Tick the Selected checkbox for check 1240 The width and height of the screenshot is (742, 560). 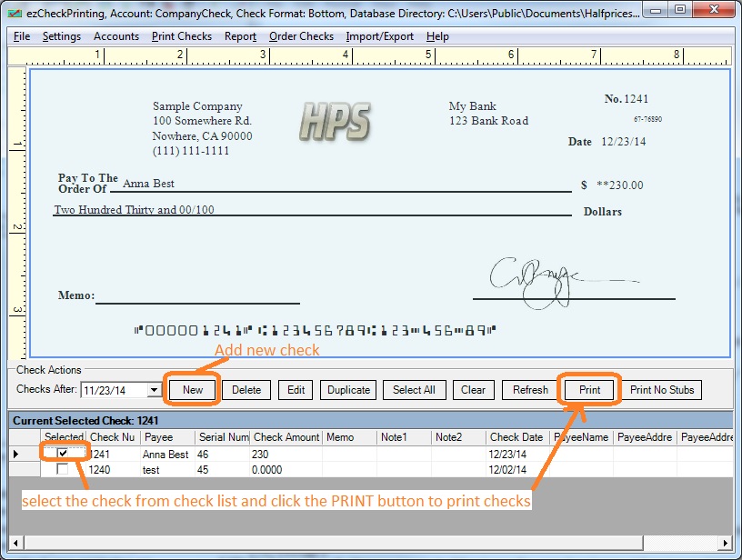pos(62,470)
